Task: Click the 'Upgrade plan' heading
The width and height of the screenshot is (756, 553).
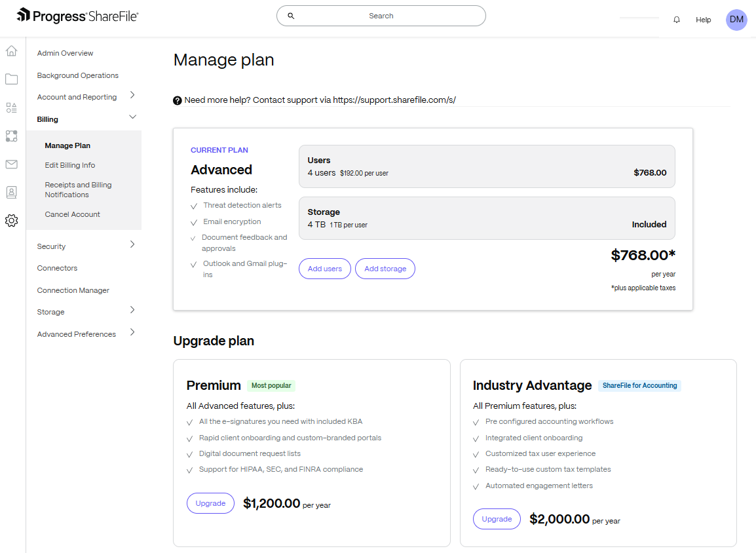Action: 214,341
